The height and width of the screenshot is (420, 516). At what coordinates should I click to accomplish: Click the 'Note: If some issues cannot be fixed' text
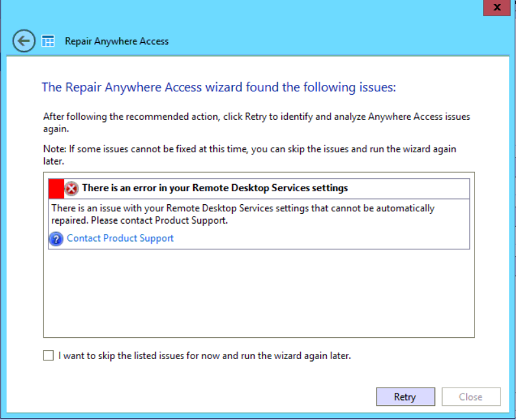click(x=249, y=154)
